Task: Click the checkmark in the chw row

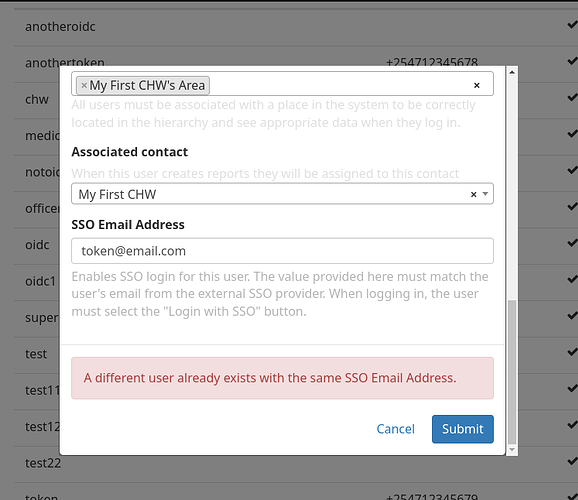Action: point(572,97)
